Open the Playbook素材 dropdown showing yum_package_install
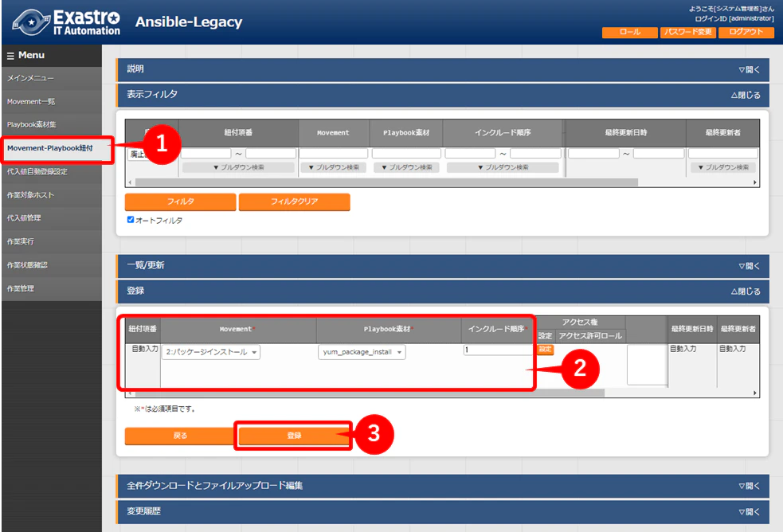783x532 pixels. (362, 352)
